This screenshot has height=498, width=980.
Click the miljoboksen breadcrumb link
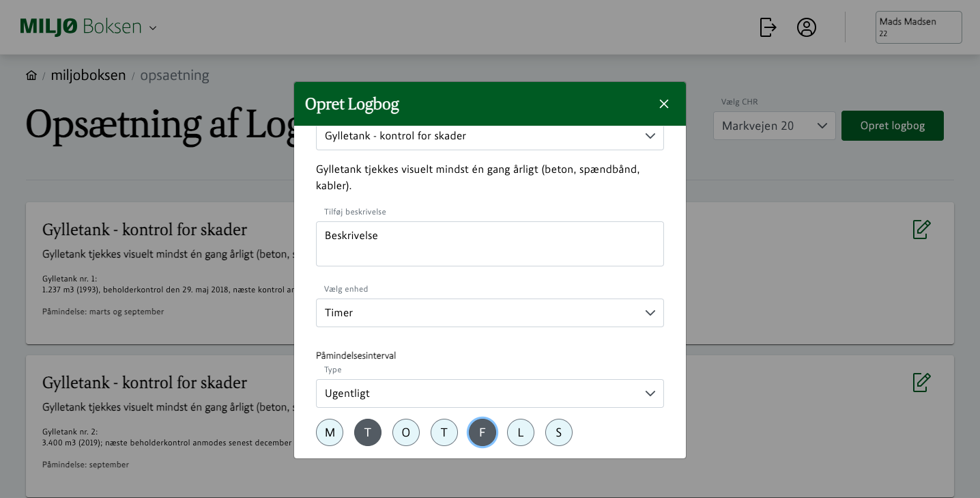(x=88, y=75)
